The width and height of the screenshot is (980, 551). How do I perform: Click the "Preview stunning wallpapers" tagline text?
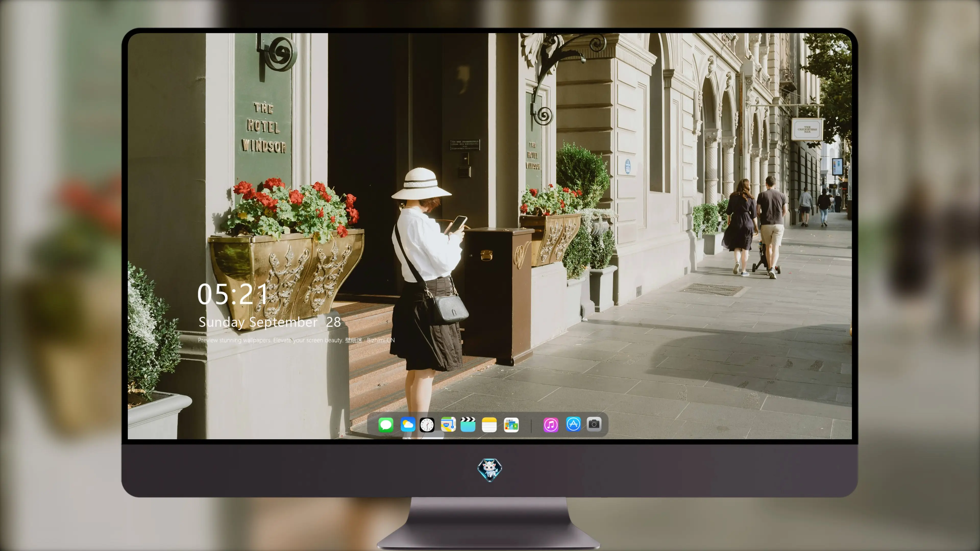[296, 340]
